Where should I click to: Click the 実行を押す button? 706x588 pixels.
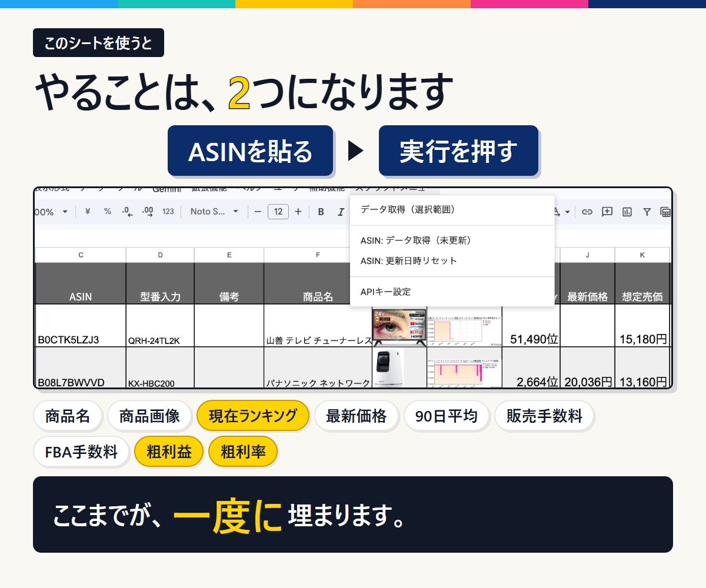(459, 151)
